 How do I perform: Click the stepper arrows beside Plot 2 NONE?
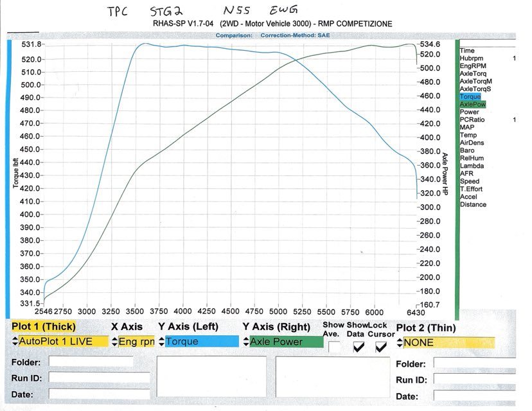(399, 342)
